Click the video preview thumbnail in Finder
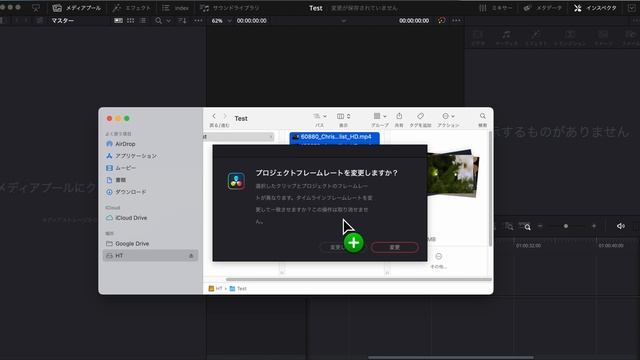 [453, 173]
